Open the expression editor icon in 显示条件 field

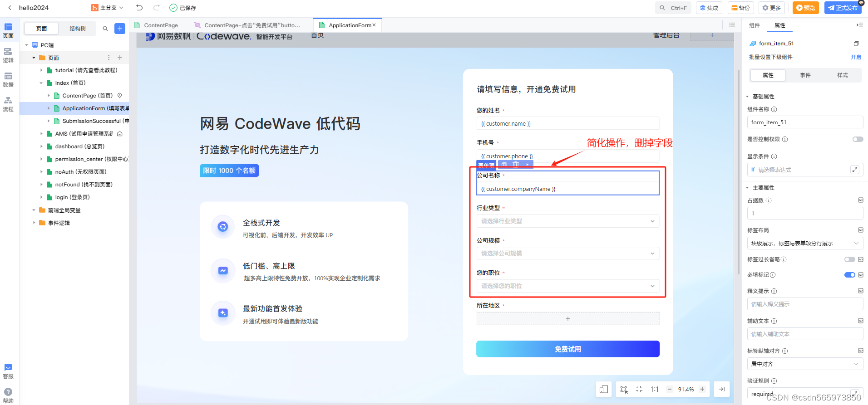pos(855,170)
